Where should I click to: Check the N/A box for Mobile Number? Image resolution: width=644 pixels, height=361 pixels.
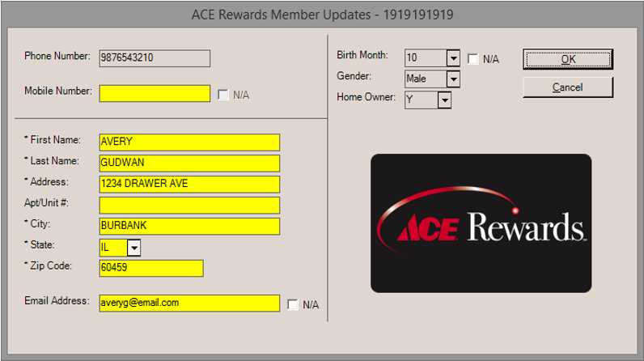(223, 95)
